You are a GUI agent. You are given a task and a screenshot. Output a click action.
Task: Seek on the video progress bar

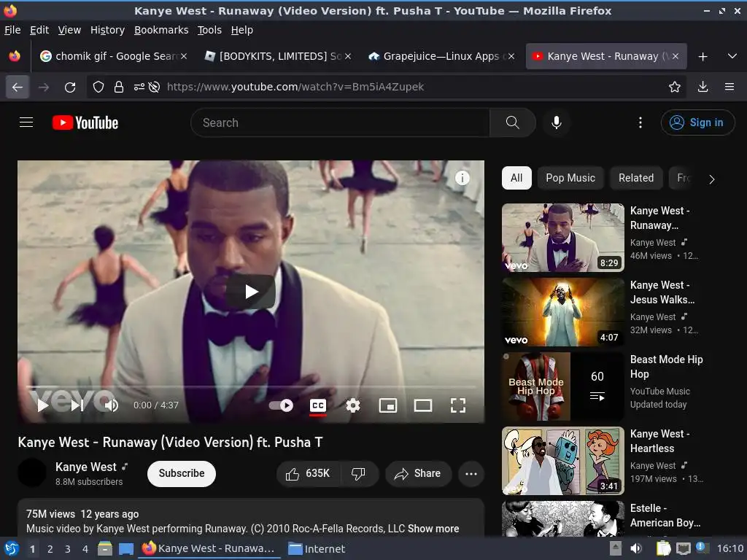click(x=251, y=387)
